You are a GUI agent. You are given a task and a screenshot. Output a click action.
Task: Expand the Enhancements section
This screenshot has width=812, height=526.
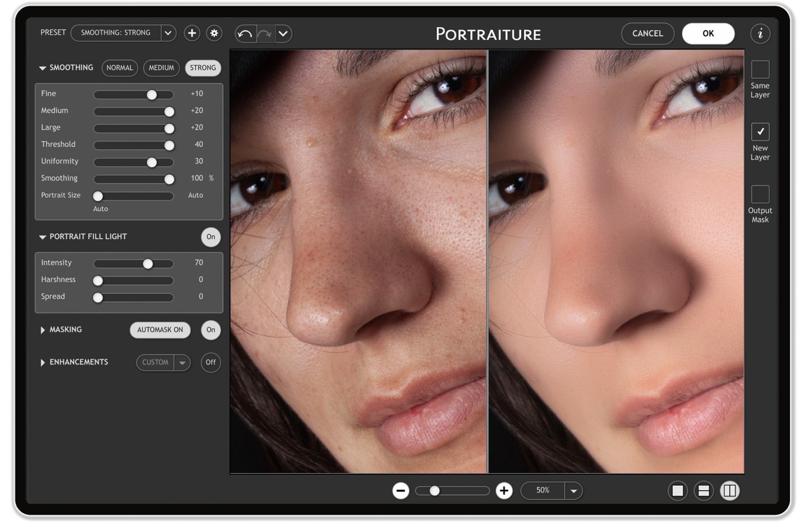pyautogui.click(x=43, y=362)
